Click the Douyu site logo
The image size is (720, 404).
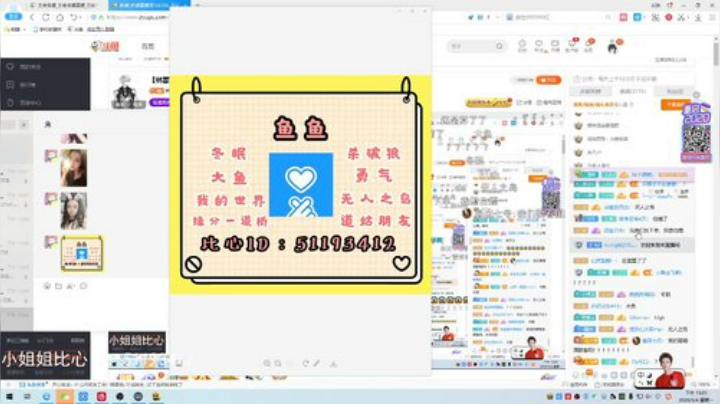click(105, 46)
